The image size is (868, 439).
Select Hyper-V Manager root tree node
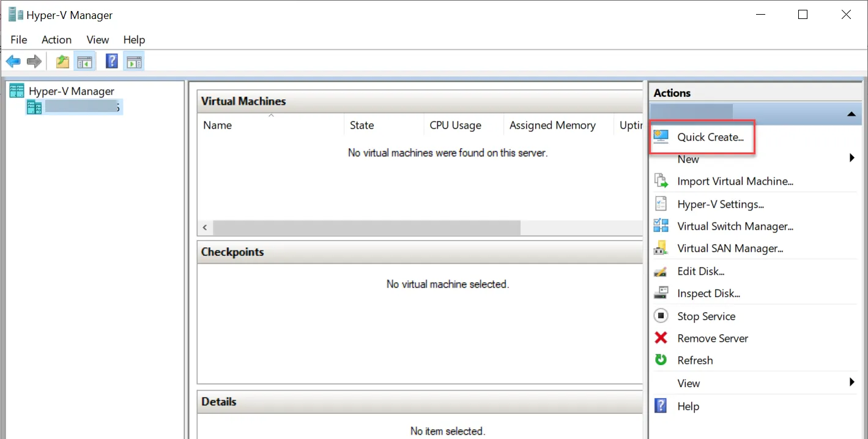[72, 91]
